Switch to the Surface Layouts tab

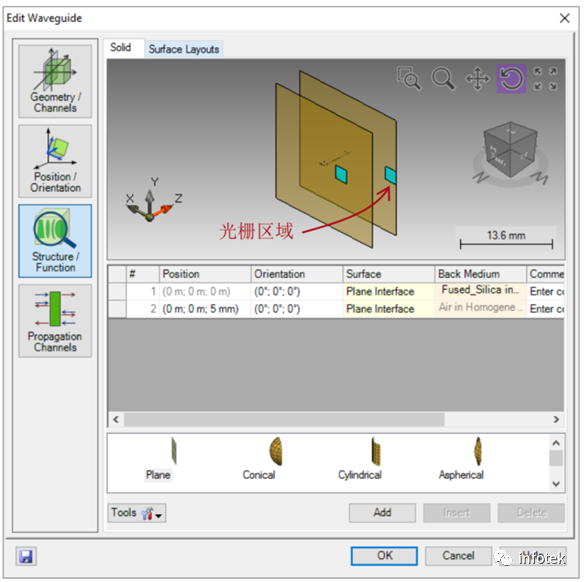[184, 49]
